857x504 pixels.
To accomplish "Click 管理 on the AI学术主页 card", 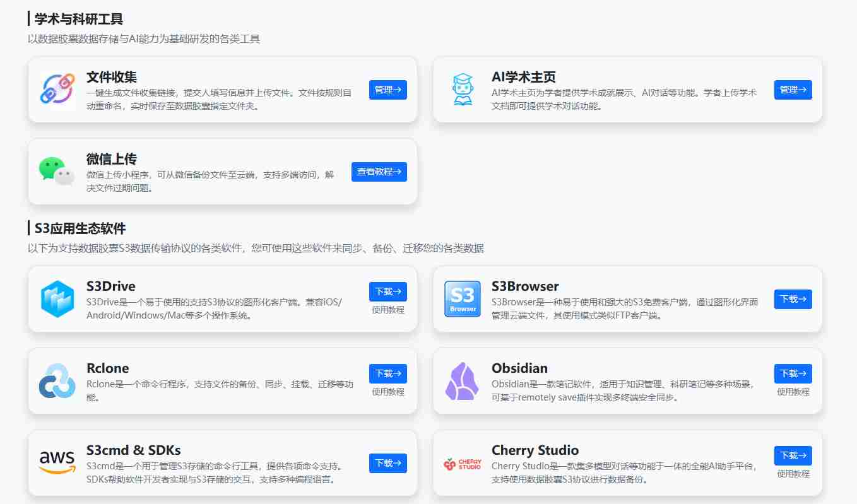I will pyautogui.click(x=793, y=90).
